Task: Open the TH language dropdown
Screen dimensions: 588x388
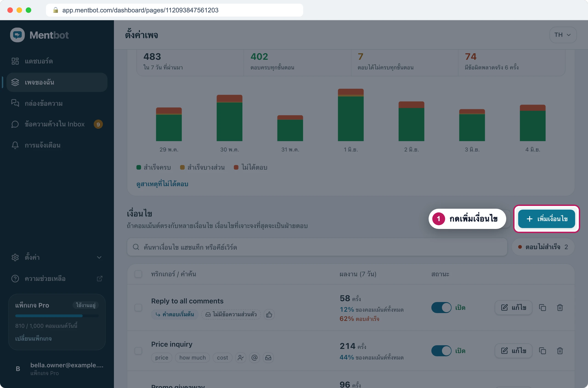Action: 563,35
